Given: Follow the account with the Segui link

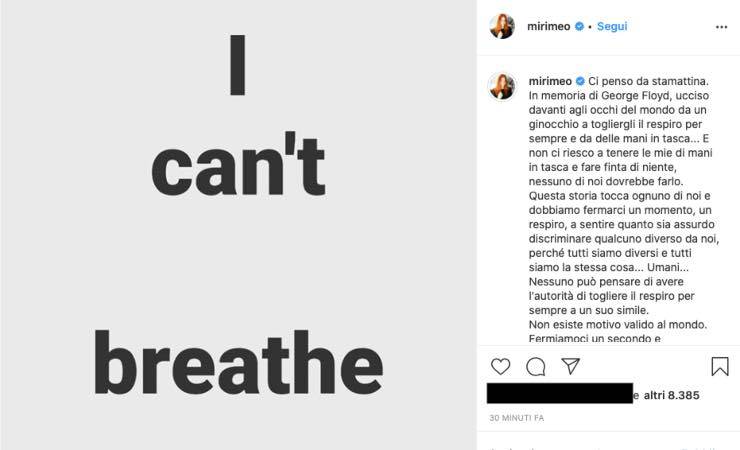Looking at the screenshot, I should point(612,27).
